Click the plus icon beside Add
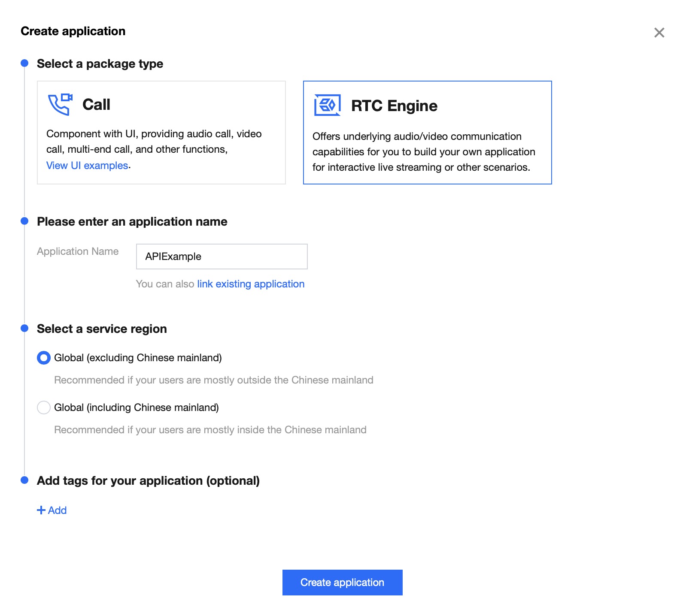Screen dimensions: 686x616 (x=41, y=510)
